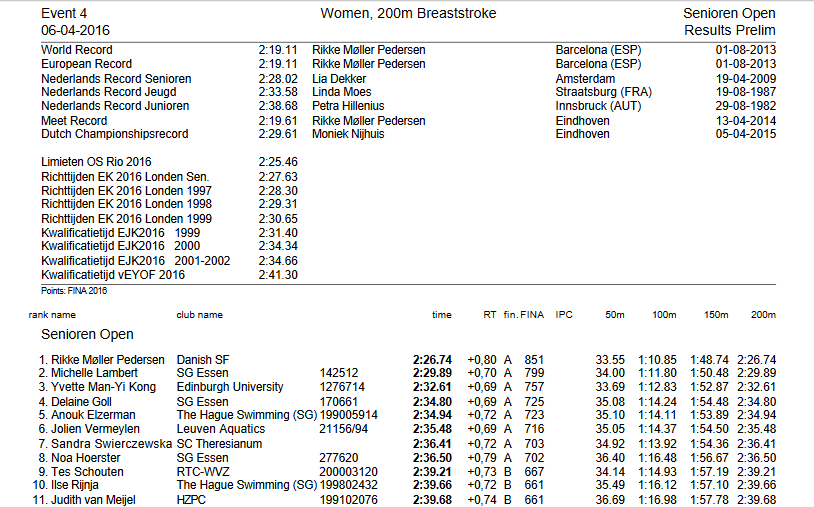The width and height of the screenshot is (814, 507).
Task: Click the 'RT' column header
Action: [490, 315]
